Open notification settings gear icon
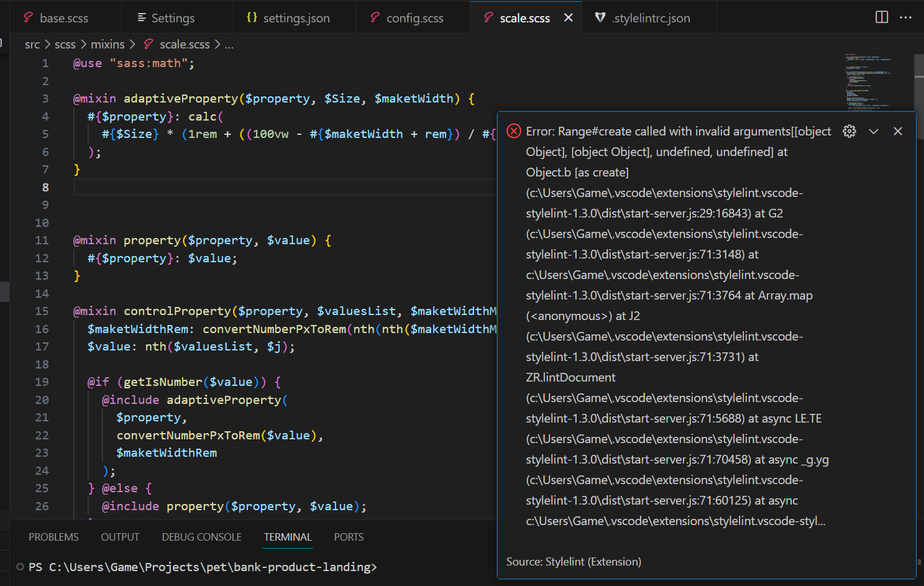The height and width of the screenshot is (586, 924). [849, 131]
